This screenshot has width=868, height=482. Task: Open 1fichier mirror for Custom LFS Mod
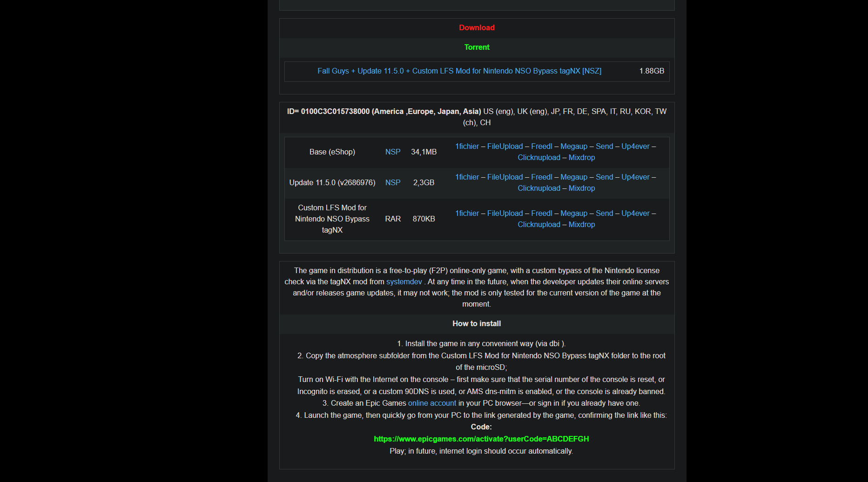(x=467, y=214)
